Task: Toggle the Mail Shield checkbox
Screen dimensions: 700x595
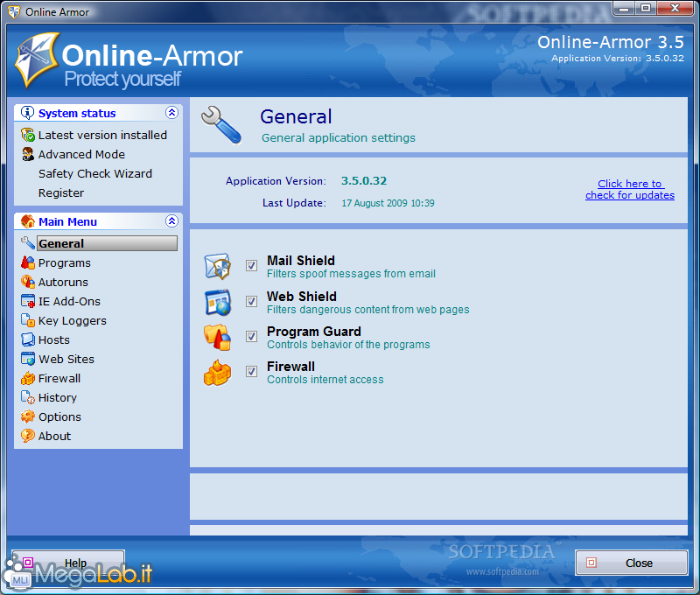Action: [x=251, y=266]
